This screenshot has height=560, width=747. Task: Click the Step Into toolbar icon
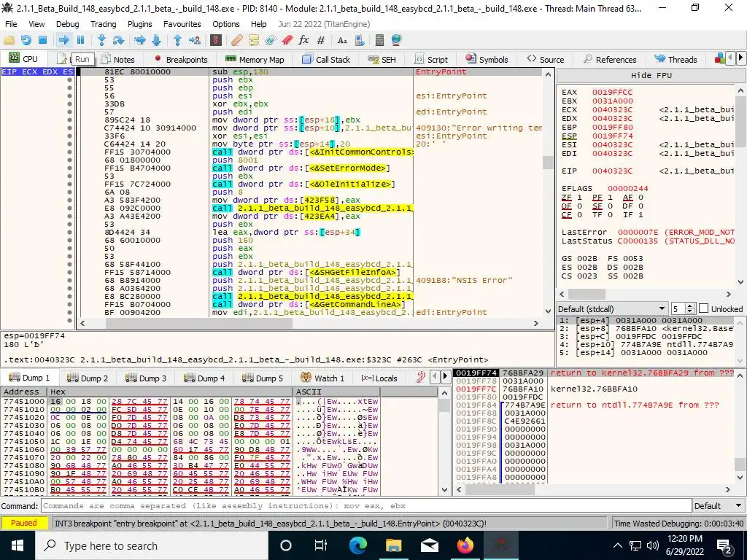pyautogui.click(x=101, y=41)
